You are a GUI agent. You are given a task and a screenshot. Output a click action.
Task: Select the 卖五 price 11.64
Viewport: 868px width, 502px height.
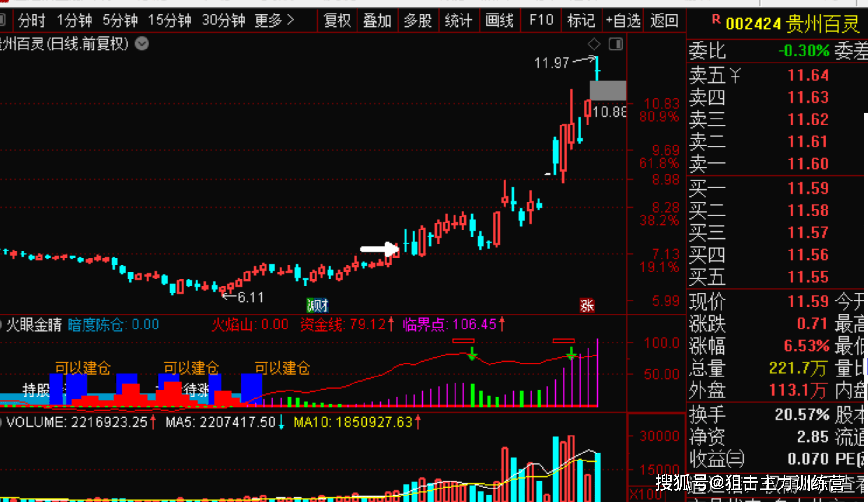tap(808, 75)
